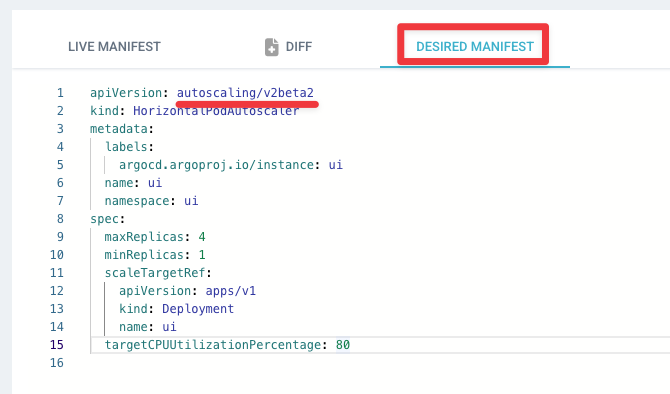This screenshot has width=670, height=394.
Task: Click line number 9 in the gutter
Action: [x=60, y=237]
